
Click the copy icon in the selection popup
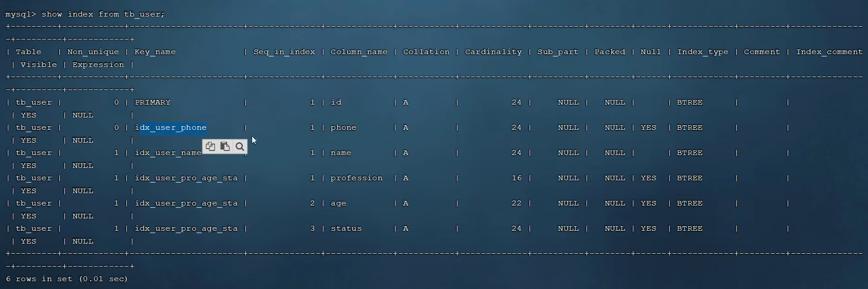point(210,146)
